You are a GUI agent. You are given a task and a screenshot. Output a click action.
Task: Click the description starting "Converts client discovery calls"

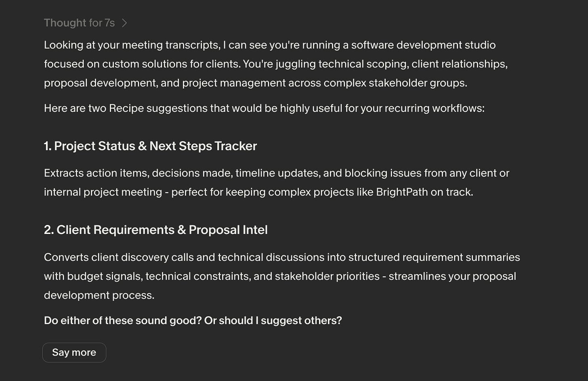pyautogui.click(x=282, y=276)
